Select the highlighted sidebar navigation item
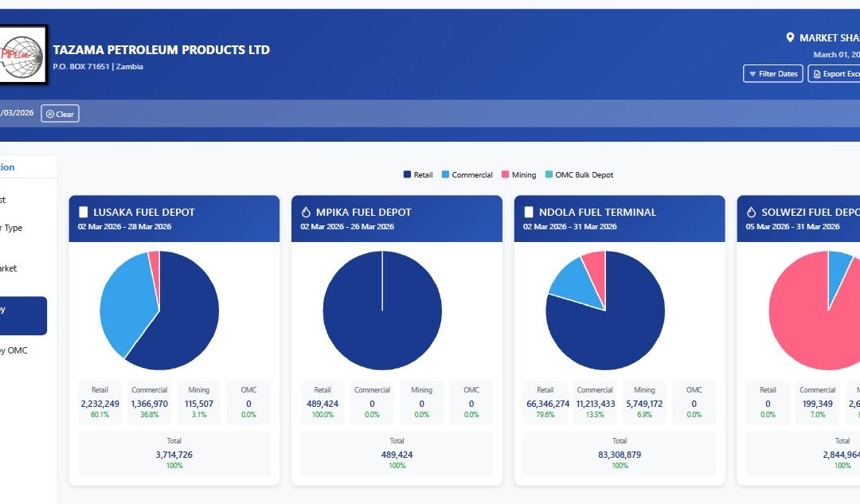 point(22,316)
